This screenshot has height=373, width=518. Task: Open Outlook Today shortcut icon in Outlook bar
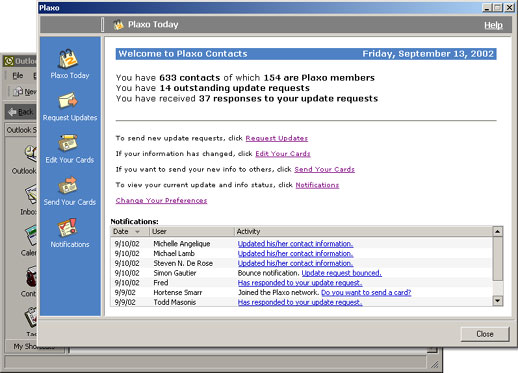31,154
